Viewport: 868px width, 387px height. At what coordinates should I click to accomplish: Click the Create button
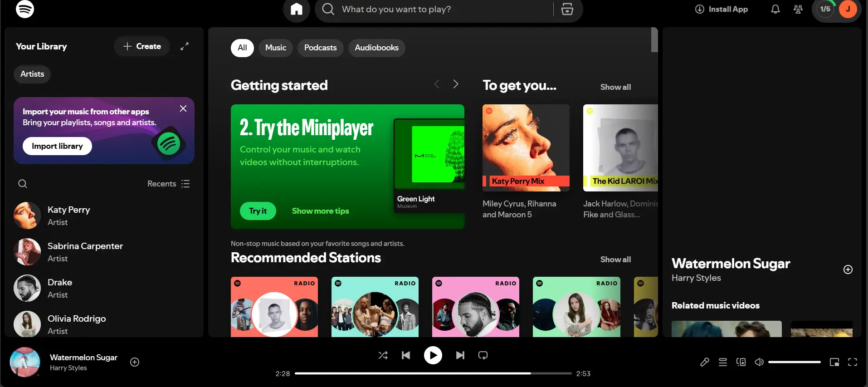142,46
